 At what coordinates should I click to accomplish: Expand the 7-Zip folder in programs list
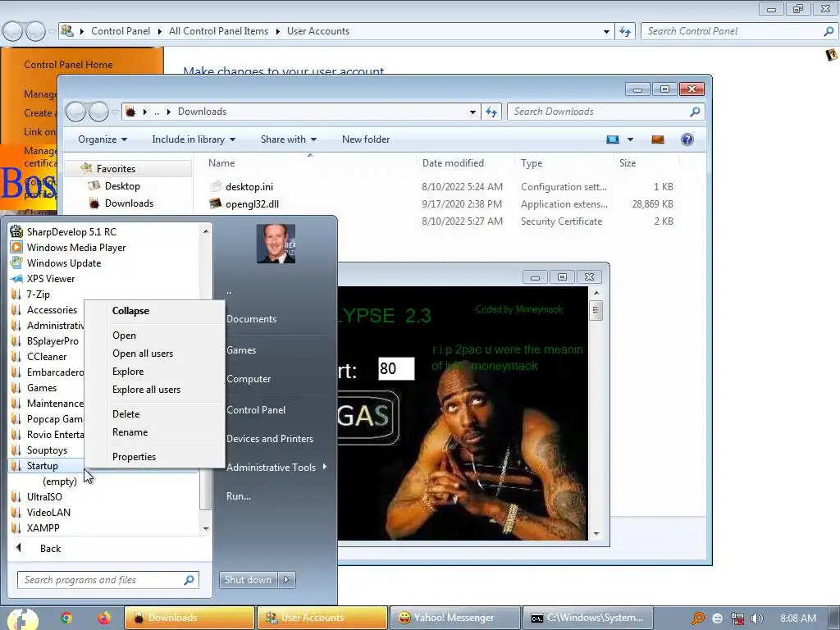38,294
